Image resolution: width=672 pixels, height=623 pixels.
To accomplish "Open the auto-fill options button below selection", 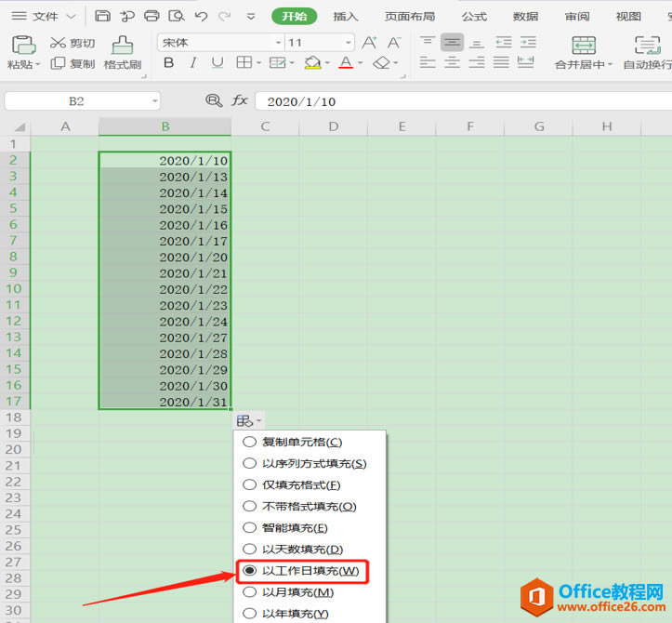I will 249,421.
